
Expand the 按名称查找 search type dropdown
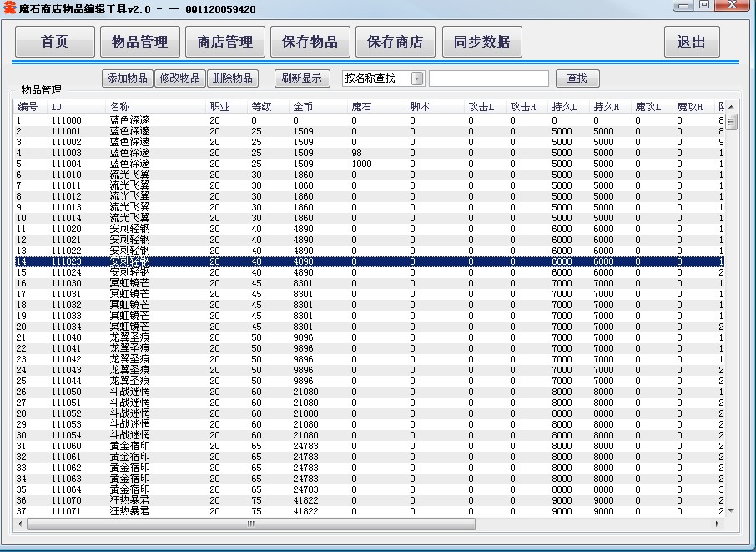pyautogui.click(x=417, y=78)
